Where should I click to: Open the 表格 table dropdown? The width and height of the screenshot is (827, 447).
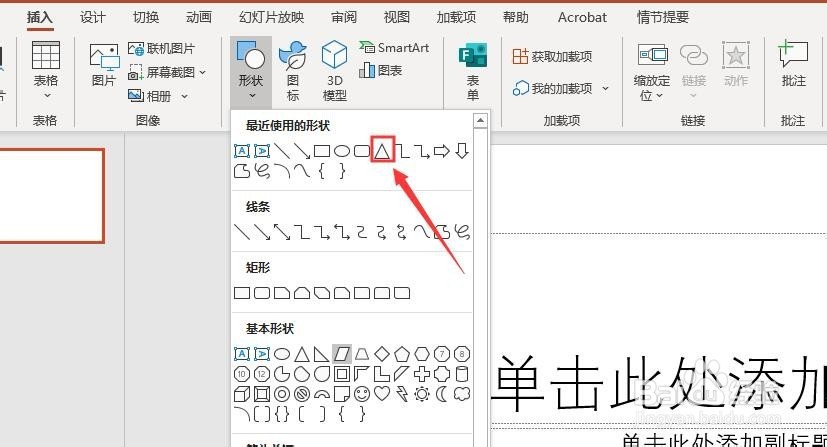[46, 72]
